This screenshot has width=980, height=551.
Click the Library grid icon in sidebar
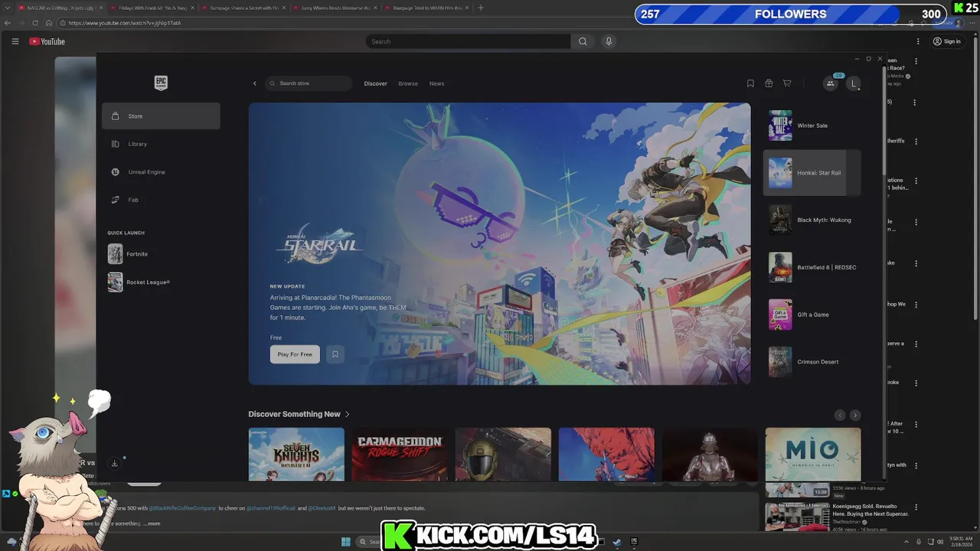click(115, 144)
